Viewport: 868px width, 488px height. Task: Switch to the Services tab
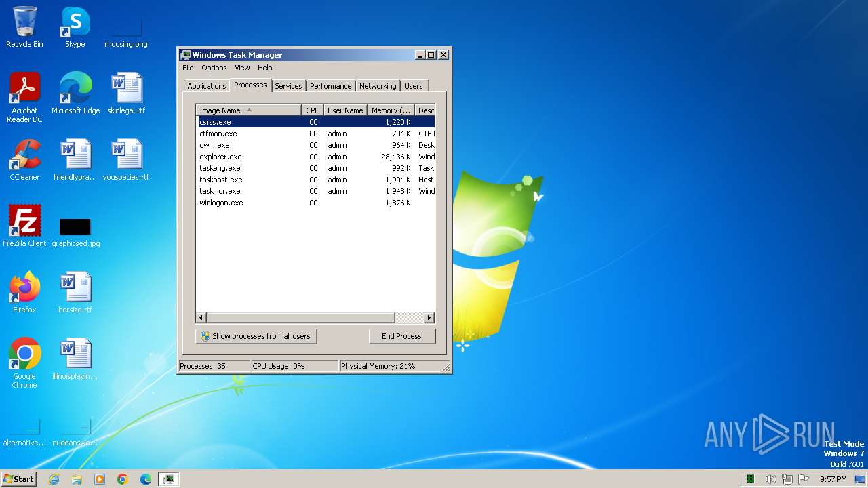pyautogui.click(x=288, y=86)
